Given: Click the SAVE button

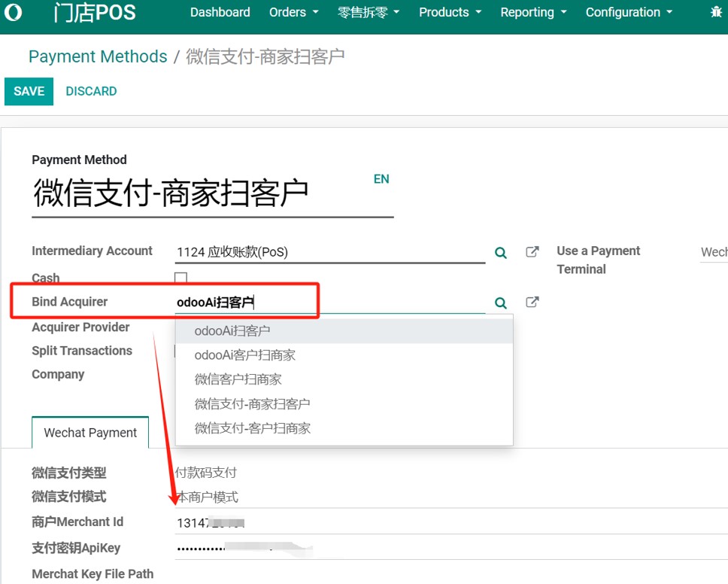Looking at the screenshot, I should (x=29, y=91).
